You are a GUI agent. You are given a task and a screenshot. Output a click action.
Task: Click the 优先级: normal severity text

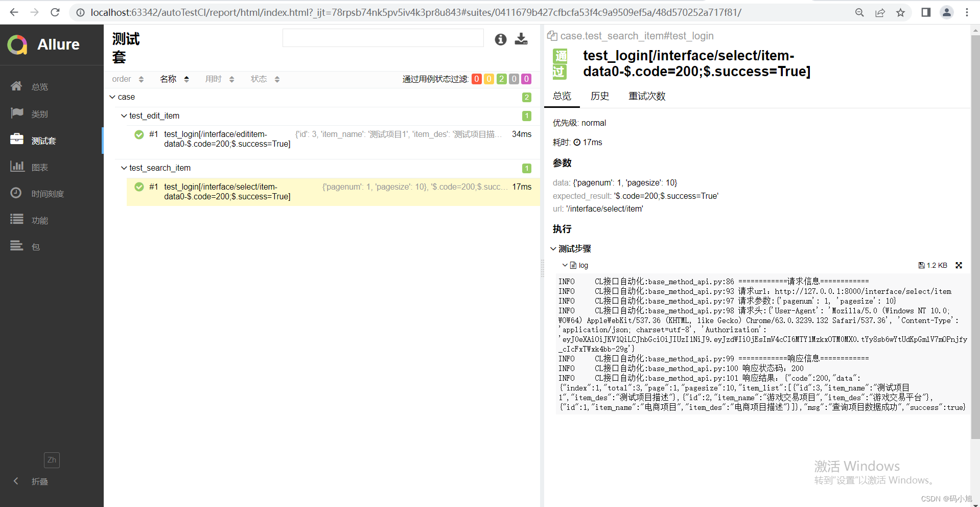pos(579,123)
